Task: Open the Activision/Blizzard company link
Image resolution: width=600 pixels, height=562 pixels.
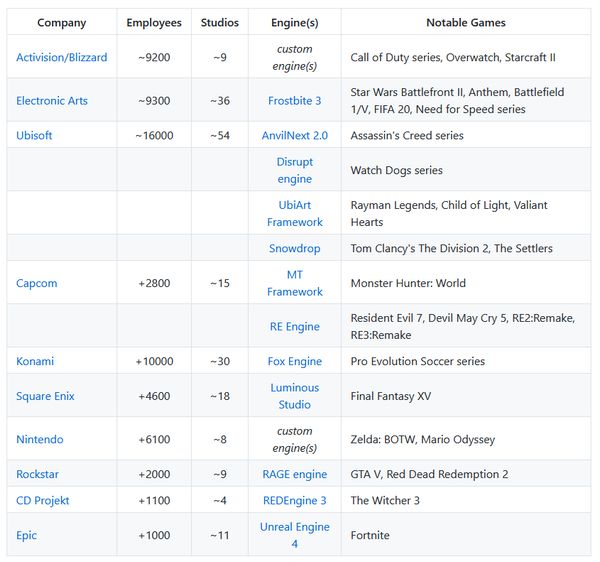Action: pos(62,57)
